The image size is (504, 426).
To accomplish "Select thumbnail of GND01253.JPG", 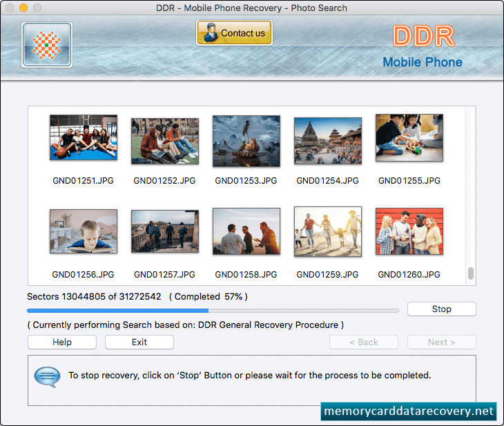I will tap(246, 141).
